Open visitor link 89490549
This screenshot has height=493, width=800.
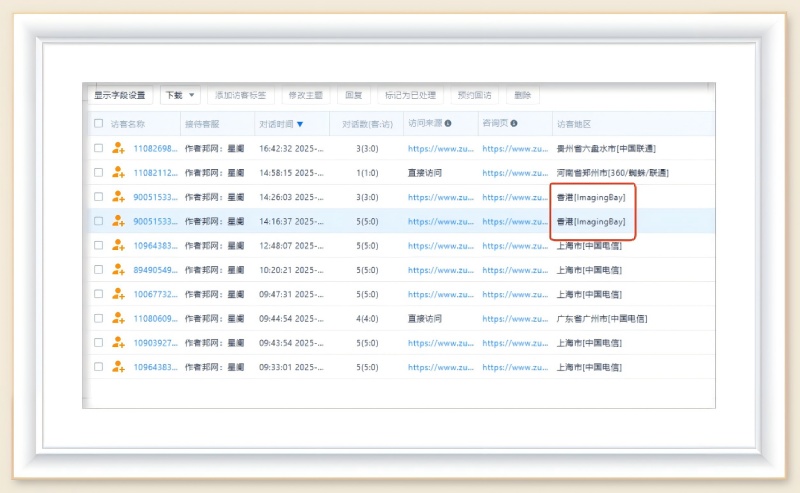(156, 270)
